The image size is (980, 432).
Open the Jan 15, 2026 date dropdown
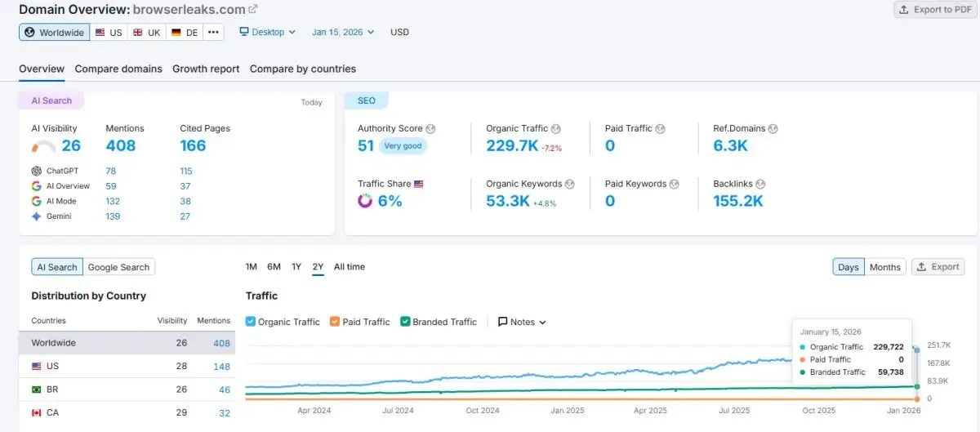(x=343, y=32)
